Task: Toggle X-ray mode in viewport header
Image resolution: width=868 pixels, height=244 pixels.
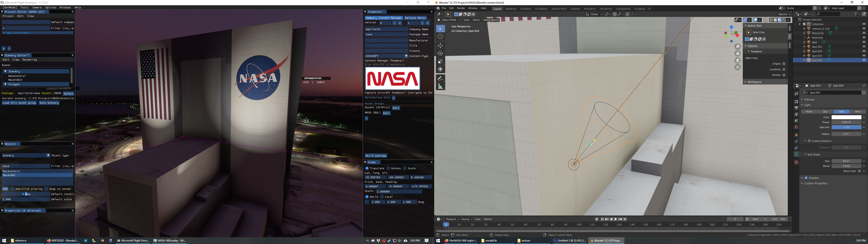Action: click(x=765, y=20)
